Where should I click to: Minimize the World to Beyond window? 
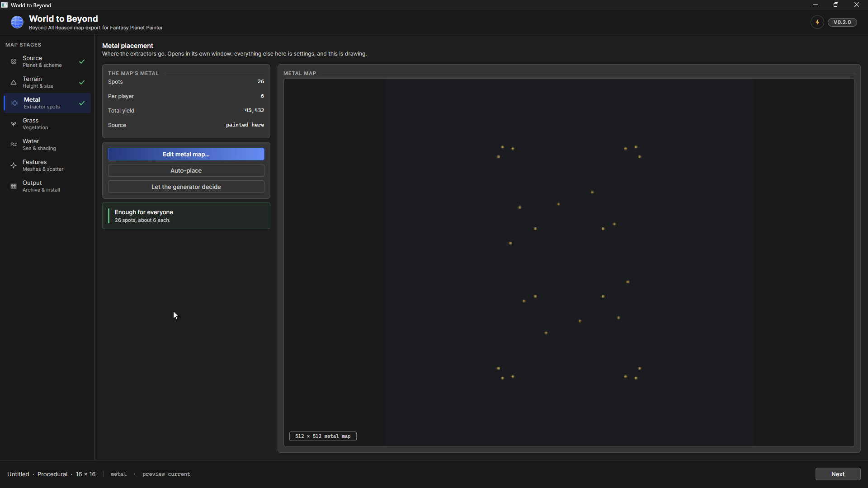(816, 5)
